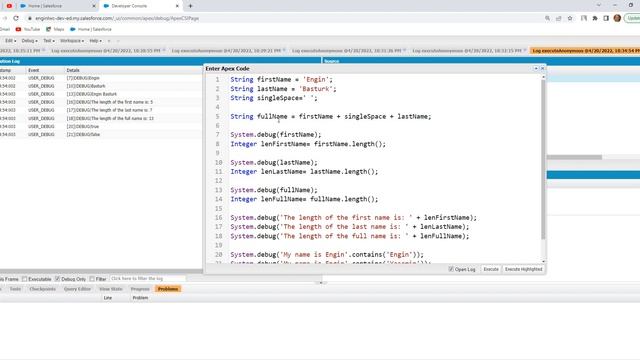Click the YouTube favicon on the first browser tab
This screenshot has height=360, width=640.
tap(9, 6)
